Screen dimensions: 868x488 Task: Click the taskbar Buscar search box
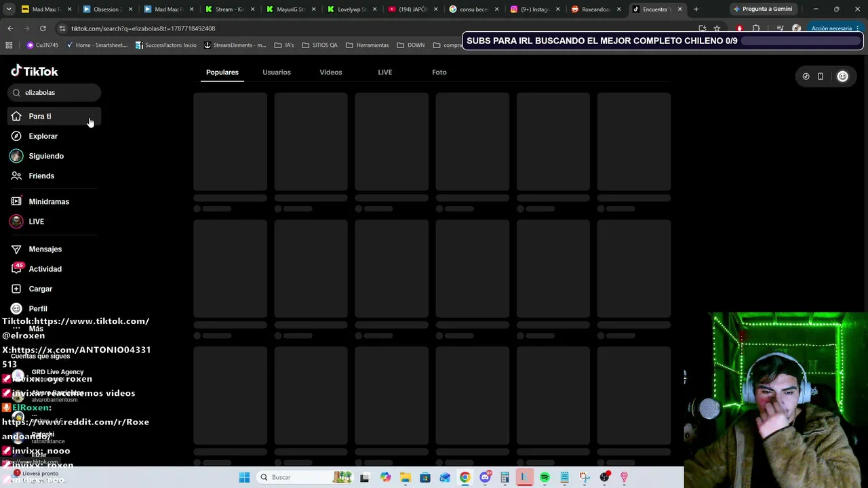305,477
